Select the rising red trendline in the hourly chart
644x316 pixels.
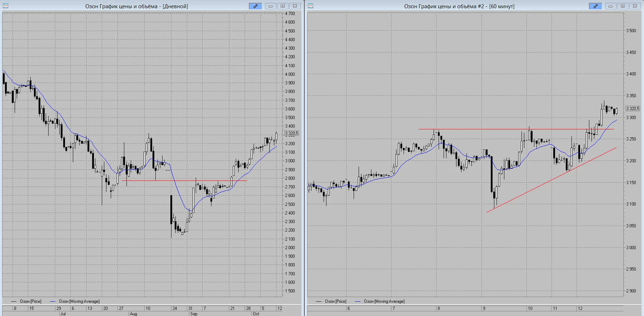(x=551, y=180)
